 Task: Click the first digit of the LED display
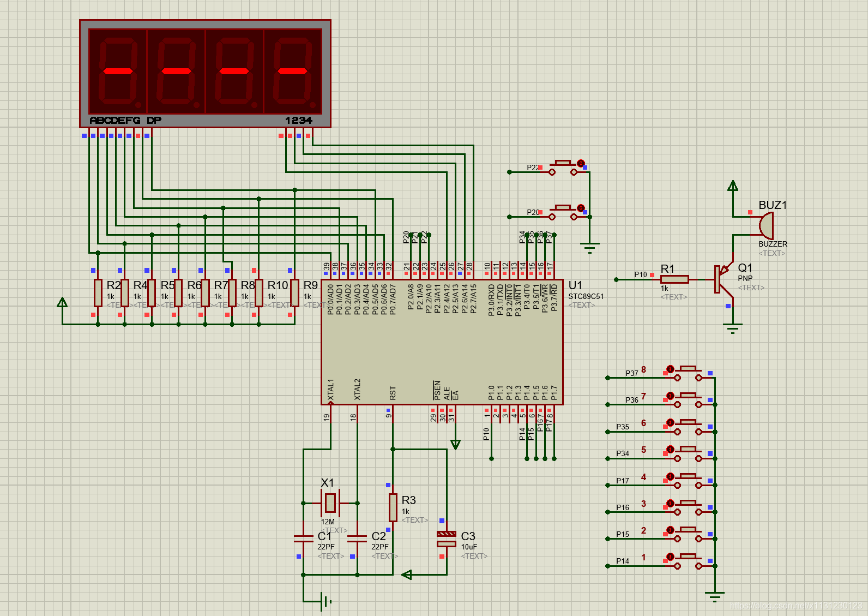118,71
